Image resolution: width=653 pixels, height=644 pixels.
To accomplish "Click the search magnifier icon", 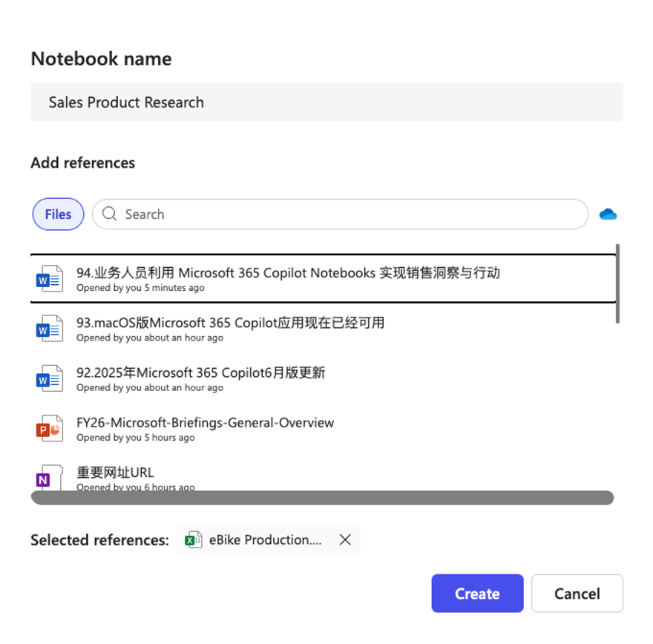I will coord(110,214).
